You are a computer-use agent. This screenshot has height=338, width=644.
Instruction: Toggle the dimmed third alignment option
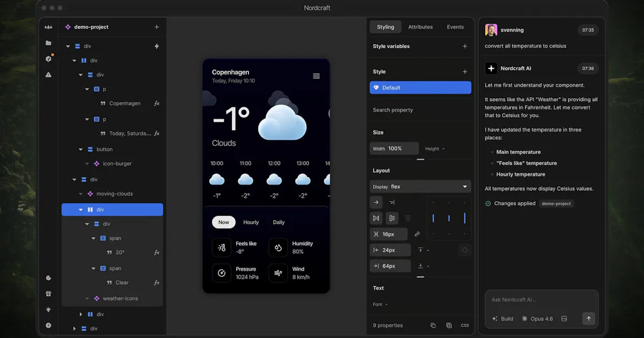point(408,218)
